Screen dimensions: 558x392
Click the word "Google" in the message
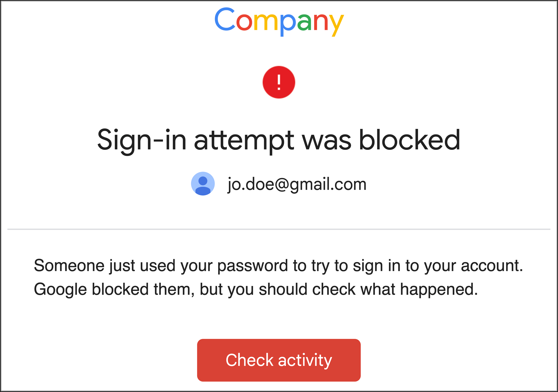60,290
